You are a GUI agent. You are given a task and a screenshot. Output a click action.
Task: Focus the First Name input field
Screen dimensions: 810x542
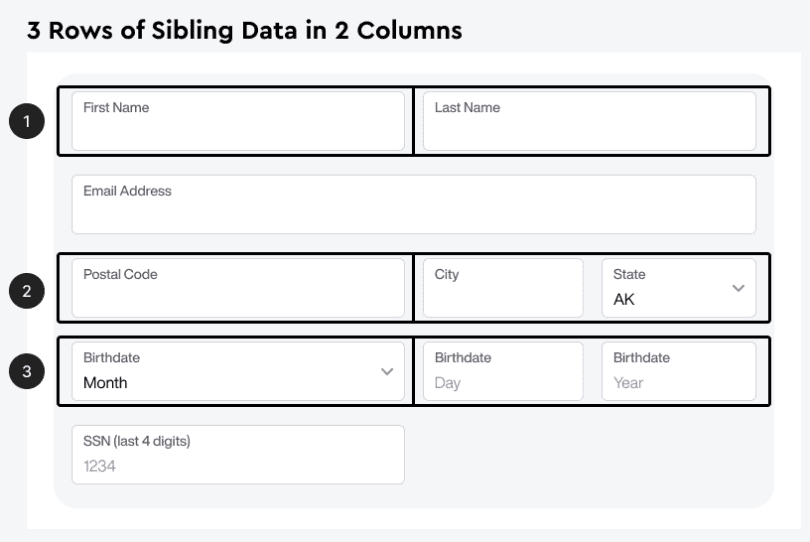(x=238, y=122)
